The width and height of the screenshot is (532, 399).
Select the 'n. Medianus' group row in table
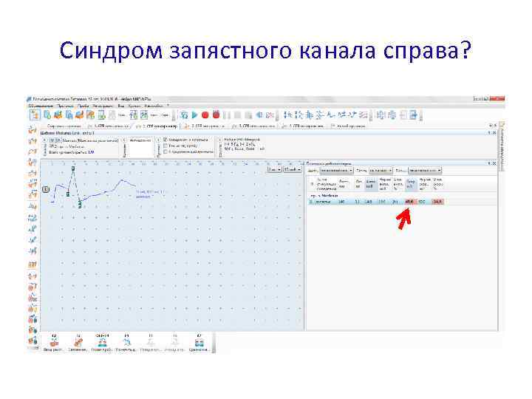point(324,196)
